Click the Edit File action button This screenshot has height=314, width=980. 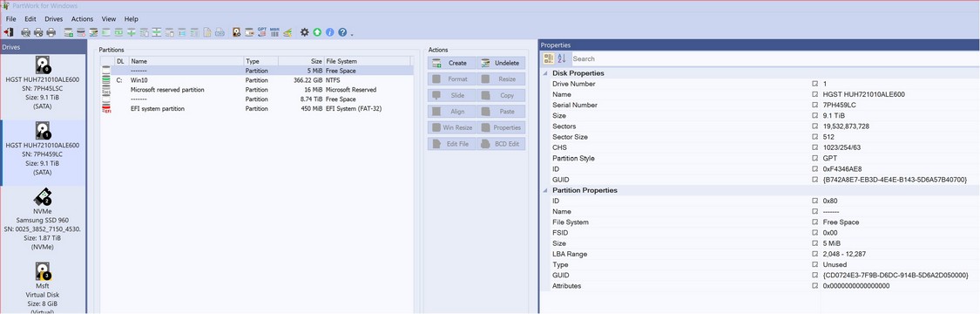[x=451, y=144]
